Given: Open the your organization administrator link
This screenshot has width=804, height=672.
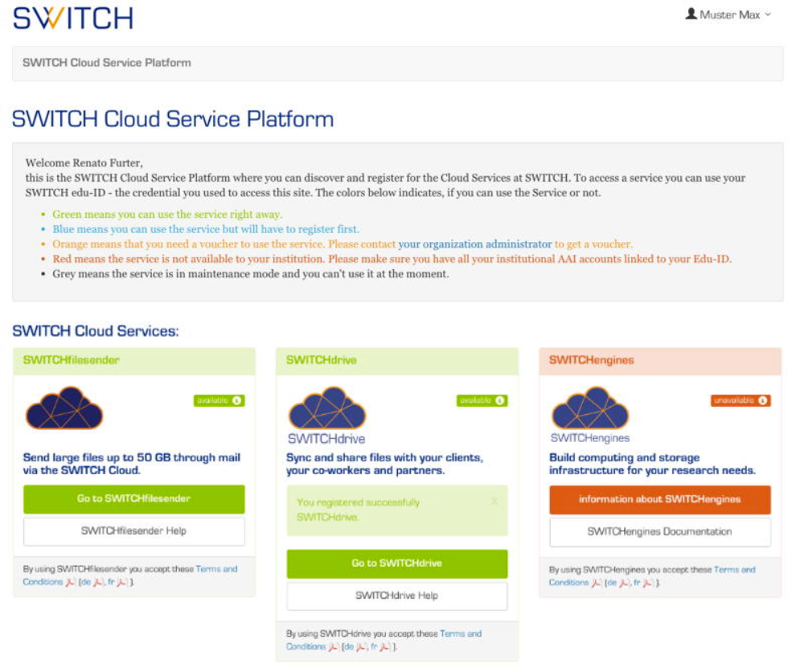Looking at the screenshot, I should pyautogui.click(x=475, y=244).
